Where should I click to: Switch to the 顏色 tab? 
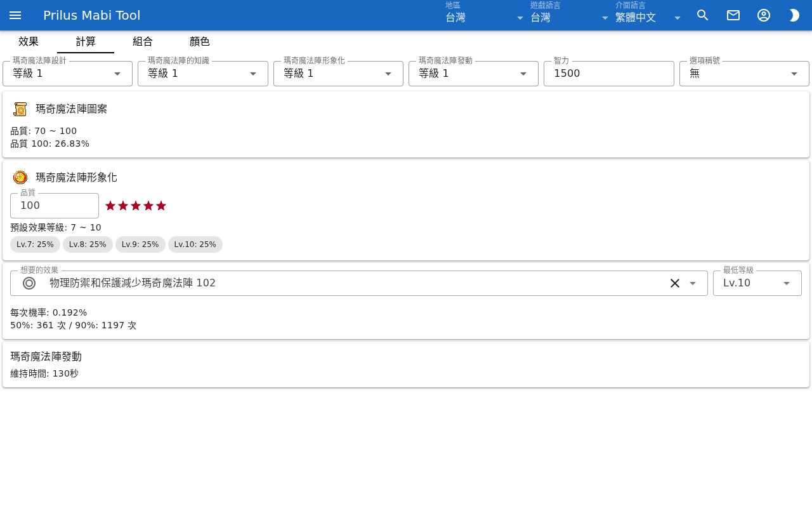pyautogui.click(x=200, y=41)
